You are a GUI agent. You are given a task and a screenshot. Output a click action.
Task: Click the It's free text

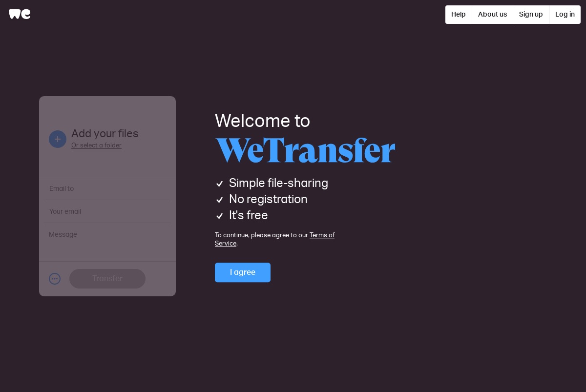pos(249,215)
